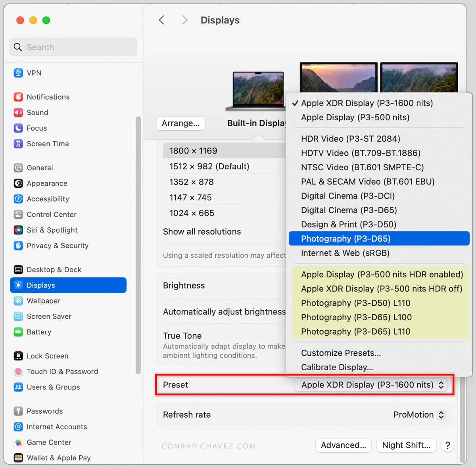Click the Wallet & Apple Pay icon
The height and width of the screenshot is (468, 476).
click(18, 458)
